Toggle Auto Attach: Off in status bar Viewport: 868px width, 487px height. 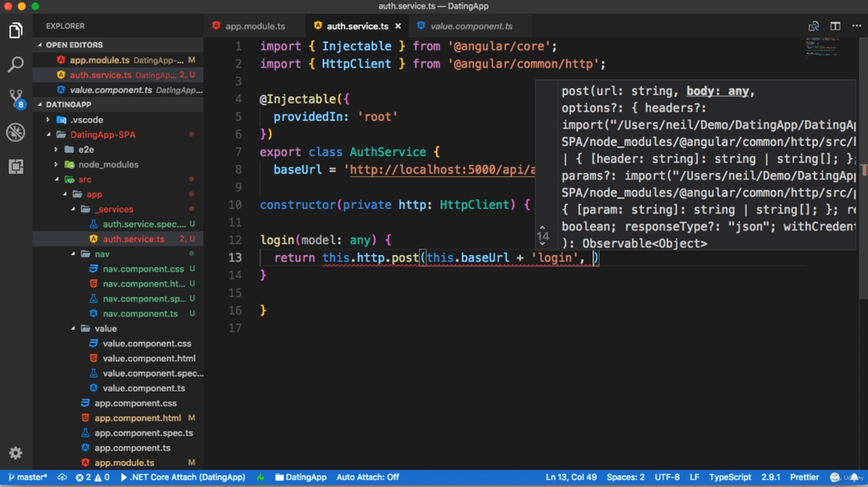click(x=367, y=477)
